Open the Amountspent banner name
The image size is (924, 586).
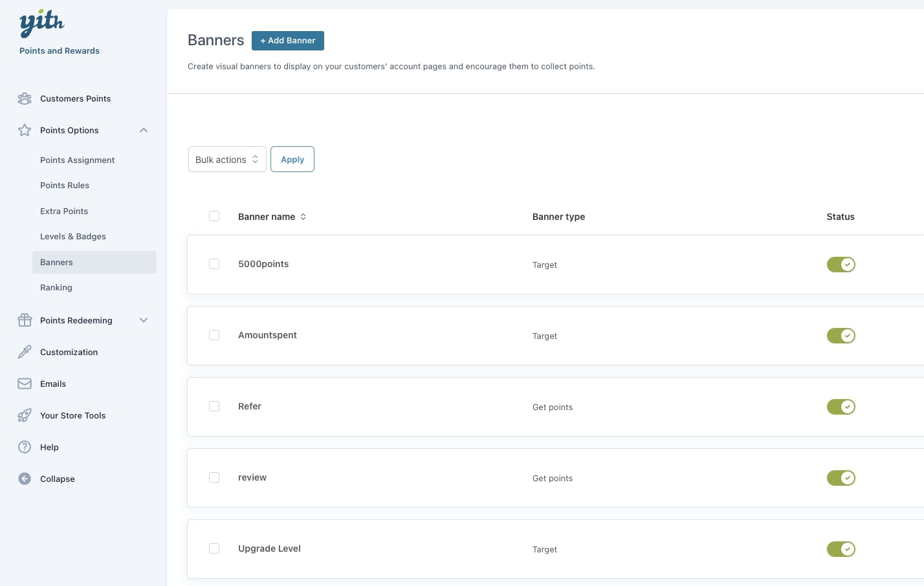(x=267, y=335)
